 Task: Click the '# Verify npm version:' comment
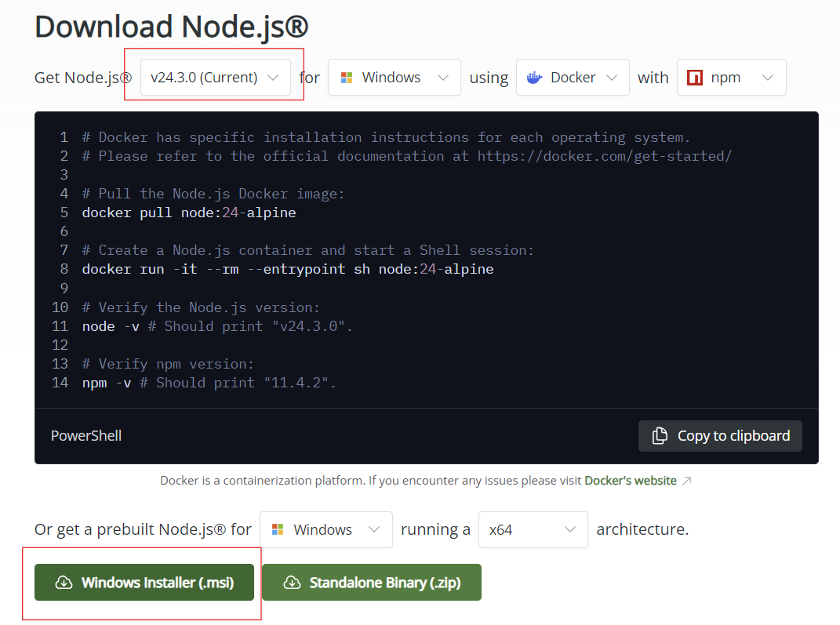pyautogui.click(x=168, y=364)
